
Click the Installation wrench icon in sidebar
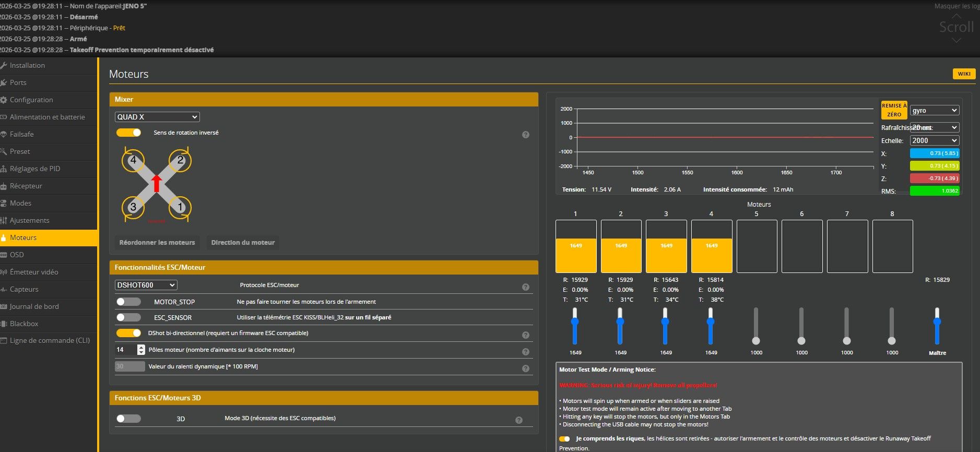(x=4, y=65)
